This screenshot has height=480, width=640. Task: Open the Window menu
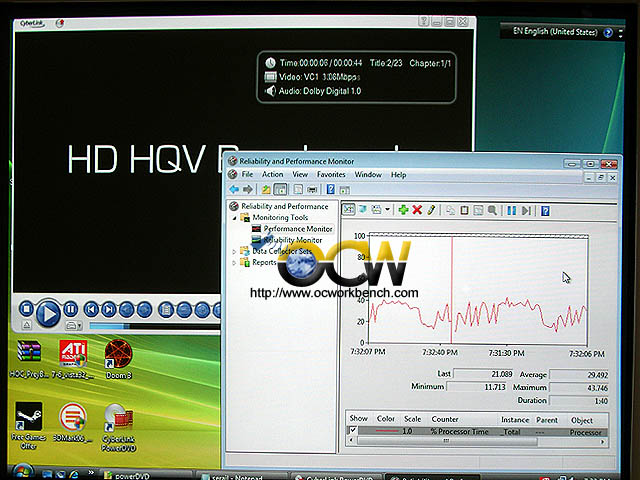[x=368, y=175]
